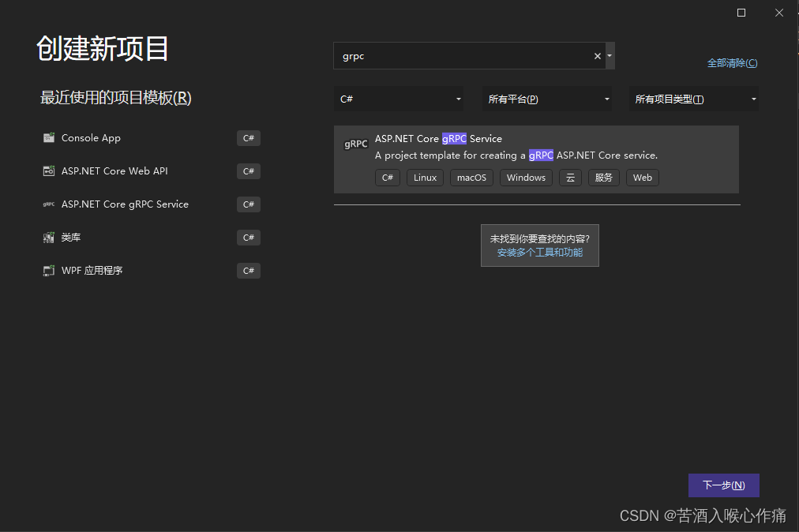799x532 pixels.
Task: Click the C# tag in gRPC result
Action: [388, 178]
